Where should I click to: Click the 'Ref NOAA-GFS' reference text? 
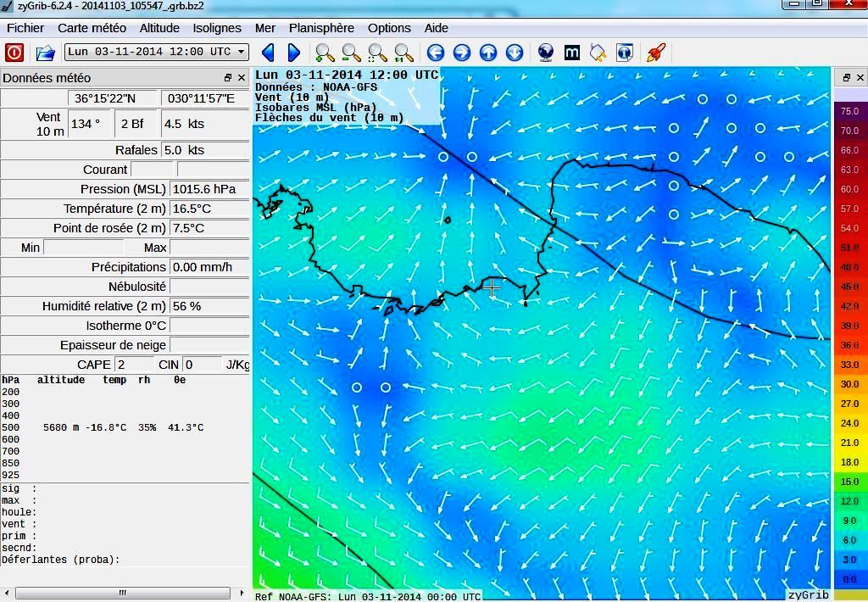point(368,596)
